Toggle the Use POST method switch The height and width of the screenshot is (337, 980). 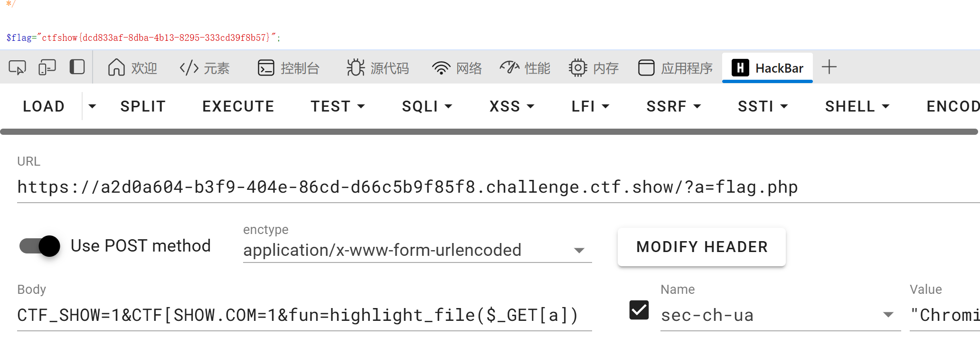tap(40, 246)
